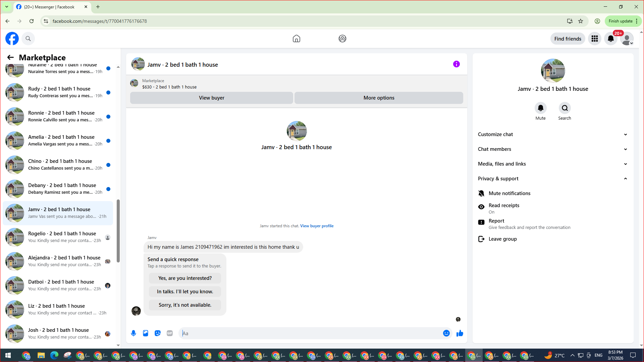Open Alejandra conversation in the list
The image size is (644, 362).
[58, 261]
